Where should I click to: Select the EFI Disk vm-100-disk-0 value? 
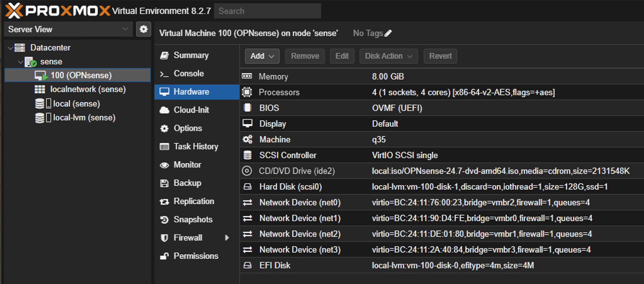(453, 265)
